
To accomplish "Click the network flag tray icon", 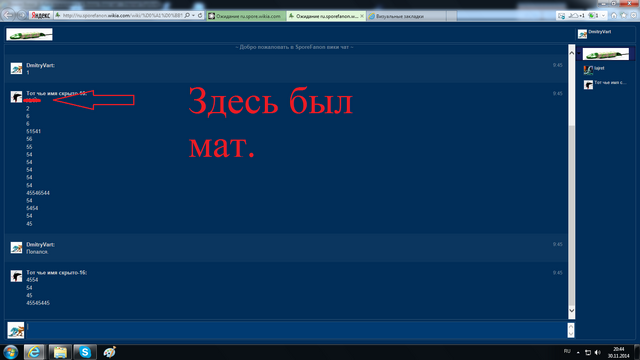I will 588,352.
